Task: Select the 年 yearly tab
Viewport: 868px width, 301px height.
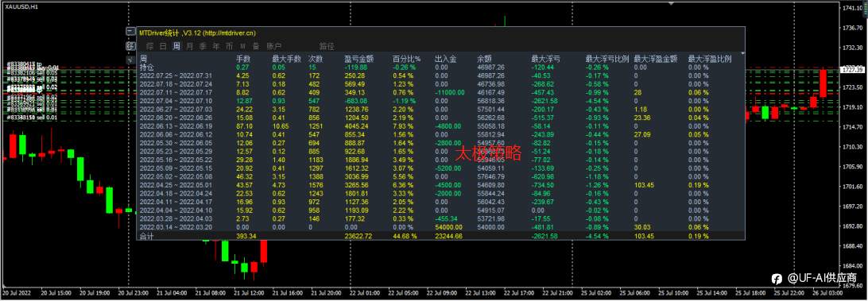Action: click(216, 46)
